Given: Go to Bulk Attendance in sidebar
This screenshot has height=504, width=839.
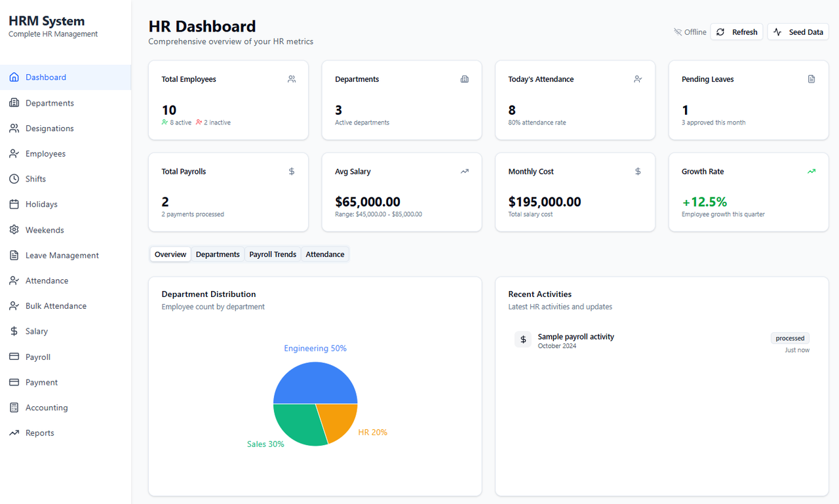Looking at the screenshot, I should (66, 306).
